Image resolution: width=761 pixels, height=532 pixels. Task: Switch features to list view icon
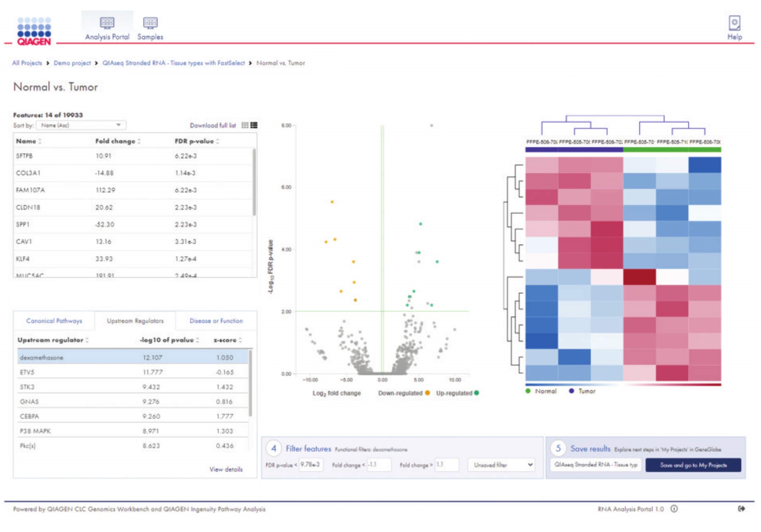click(254, 125)
